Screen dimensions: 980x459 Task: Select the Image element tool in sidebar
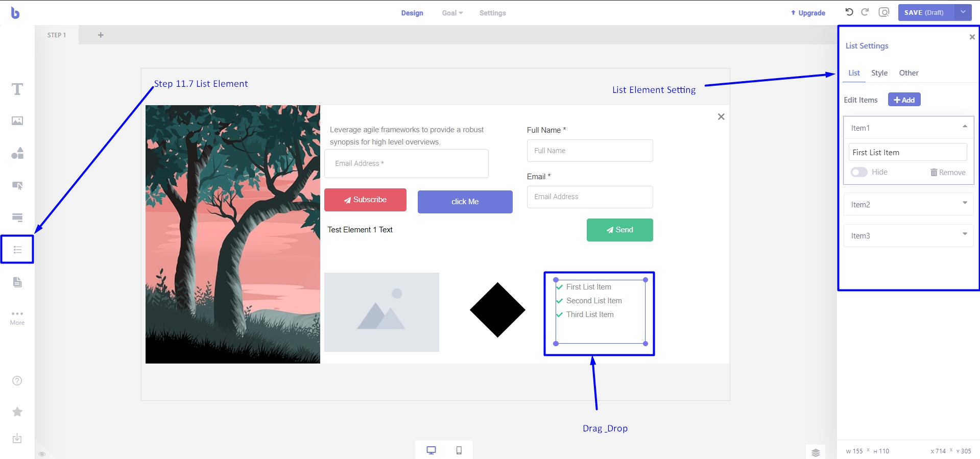pyautogui.click(x=17, y=121)
